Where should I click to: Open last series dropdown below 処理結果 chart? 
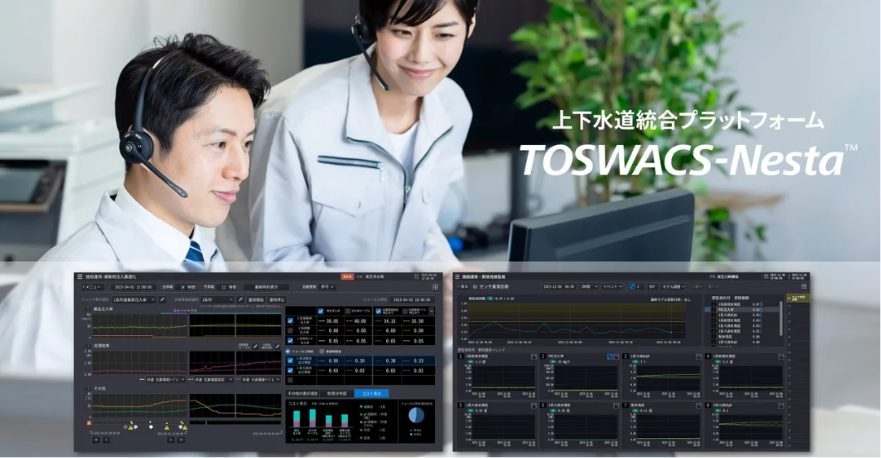261,379
